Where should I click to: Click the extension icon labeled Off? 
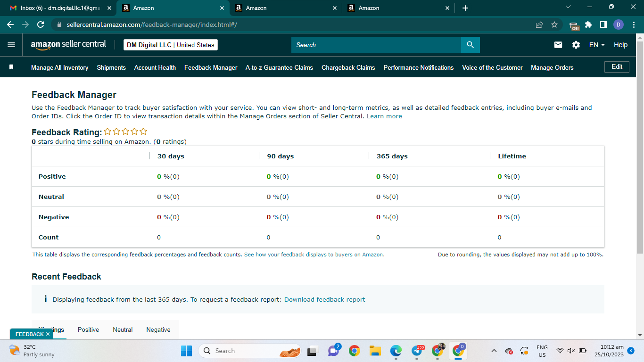(x=574, y=25)
